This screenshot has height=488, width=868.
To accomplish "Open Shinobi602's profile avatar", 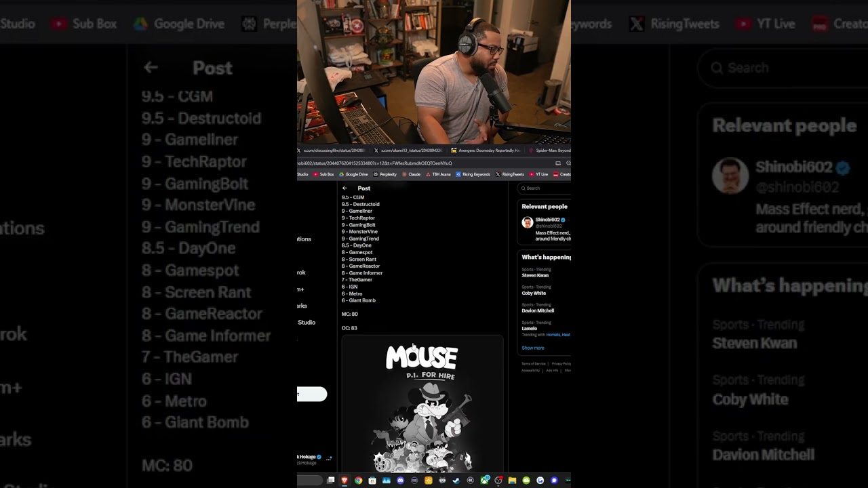I will click(527, 222).
